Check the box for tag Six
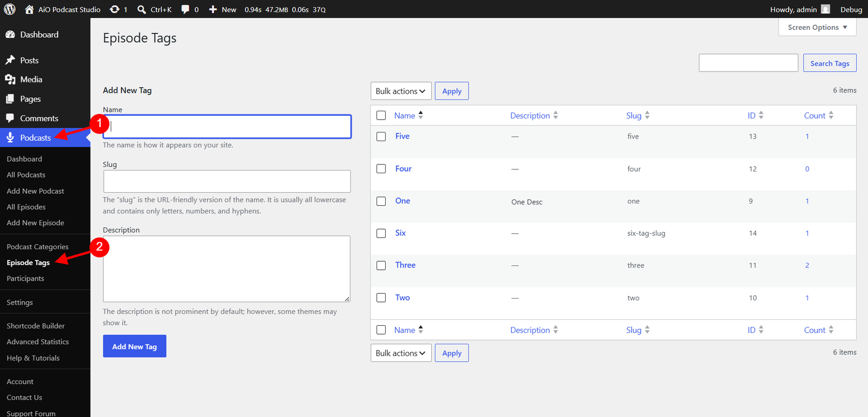This screenshot has width=868, height=417. 381,233
